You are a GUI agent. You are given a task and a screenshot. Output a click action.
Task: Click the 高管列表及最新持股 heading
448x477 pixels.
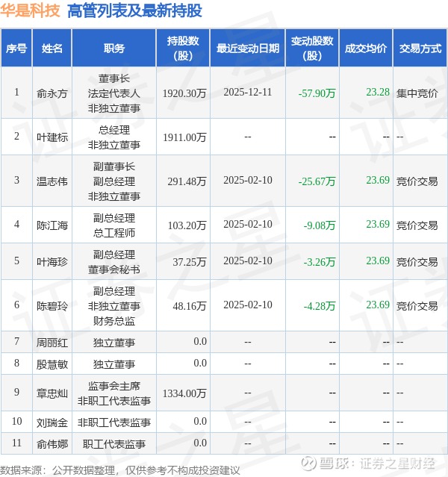134,11
